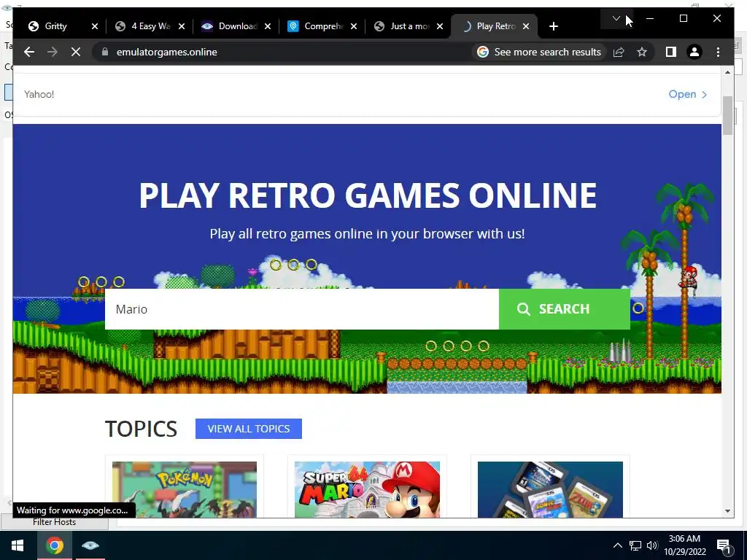
Task: Close the Download tab
Action: pos(268,26)
